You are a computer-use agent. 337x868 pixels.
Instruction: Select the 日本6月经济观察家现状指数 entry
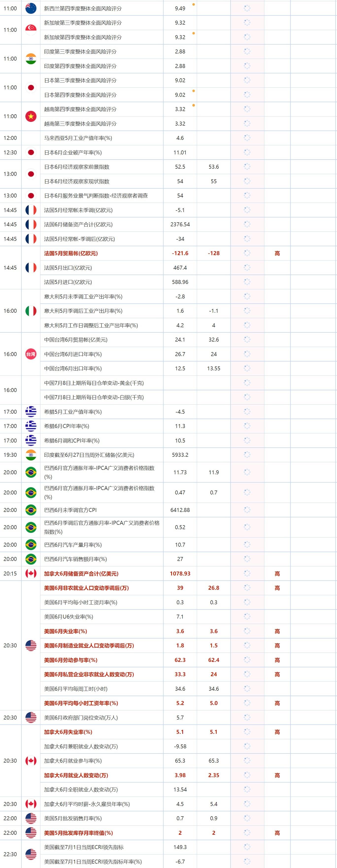point(77,181)
